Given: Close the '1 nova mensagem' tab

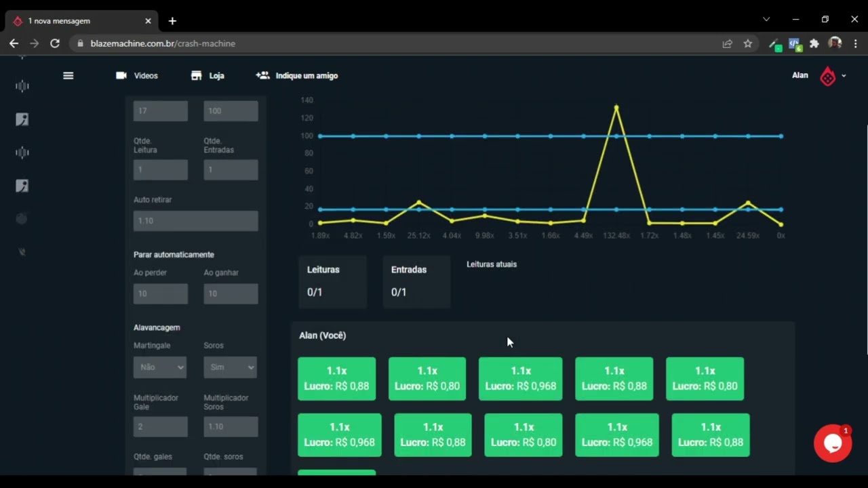Looking at the screenshot, I should 148,21.
